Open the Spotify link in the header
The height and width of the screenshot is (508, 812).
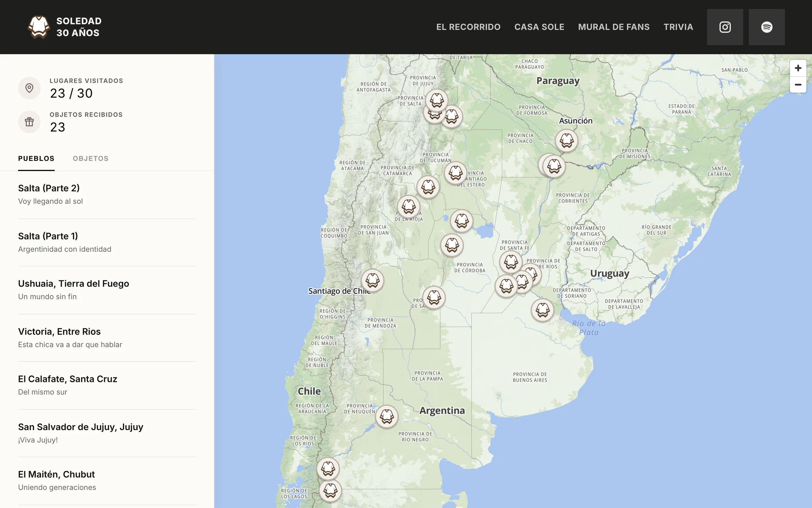click(x=767, y=27)
